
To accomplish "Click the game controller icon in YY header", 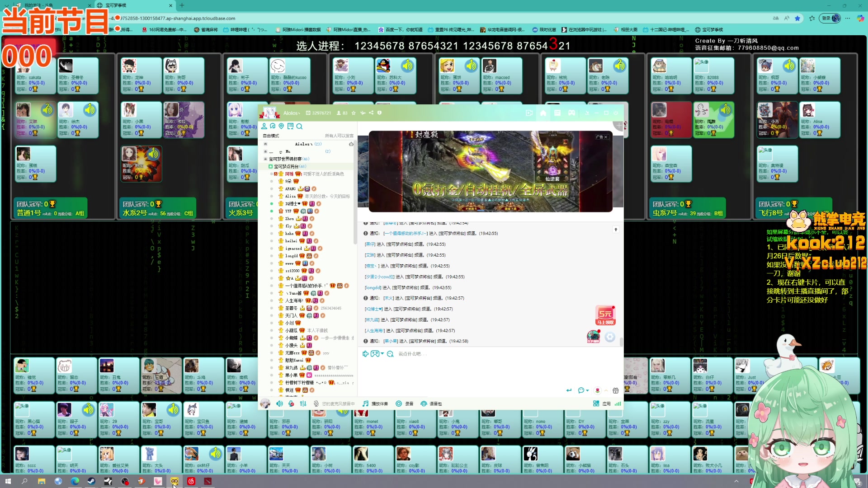I will point(571,113).
